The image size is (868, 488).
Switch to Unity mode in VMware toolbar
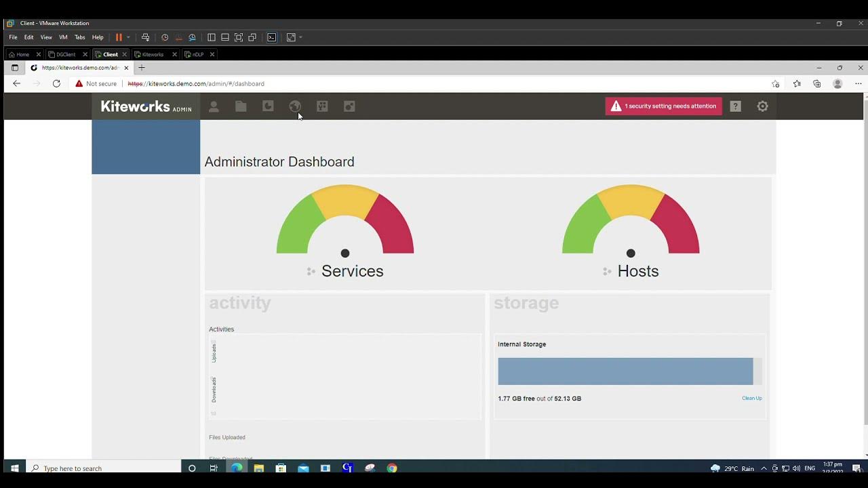coord(252,37)
